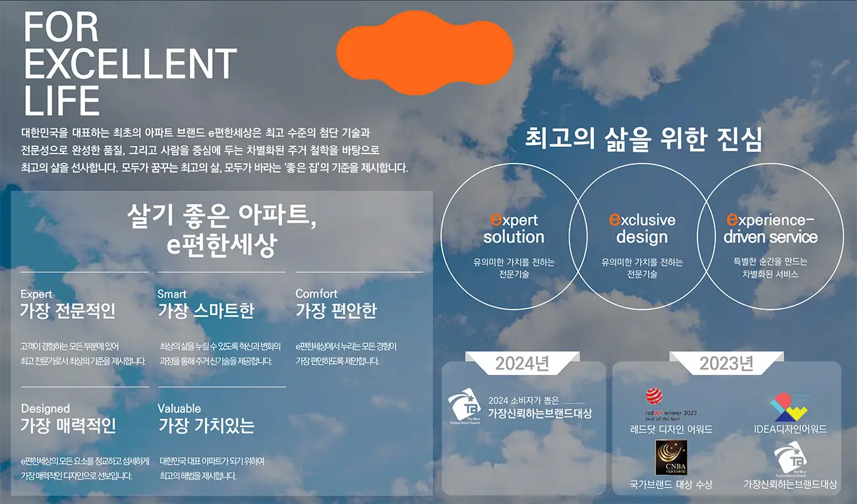
Task: Click the description starting '대한민국 대표 아파트가 되기'
Action: point(212,468)
